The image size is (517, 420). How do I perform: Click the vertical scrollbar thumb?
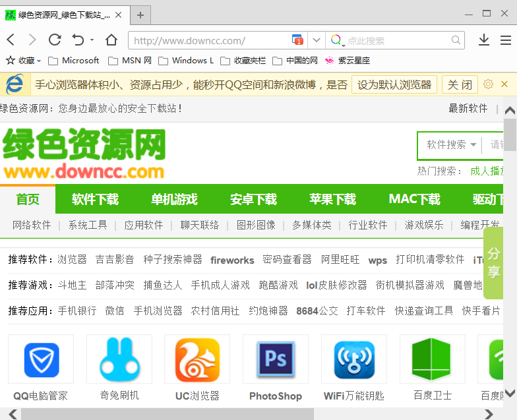[x=510, y=135]
